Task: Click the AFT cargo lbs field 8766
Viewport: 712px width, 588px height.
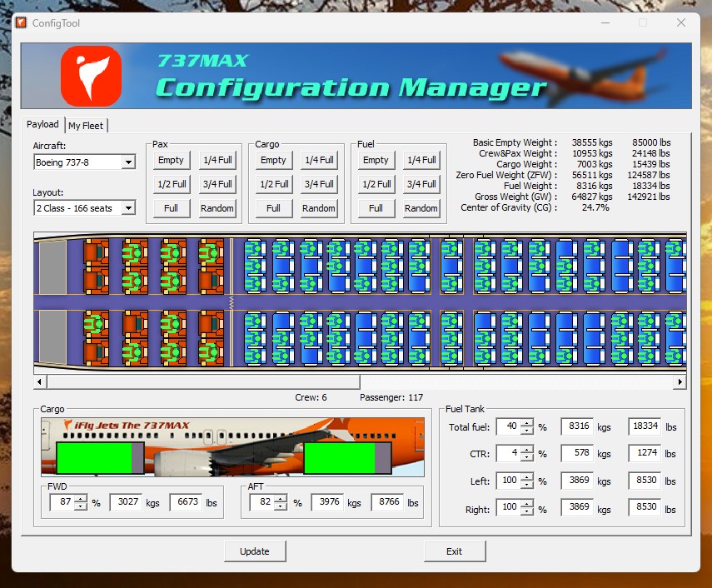Action: point(387,501)
